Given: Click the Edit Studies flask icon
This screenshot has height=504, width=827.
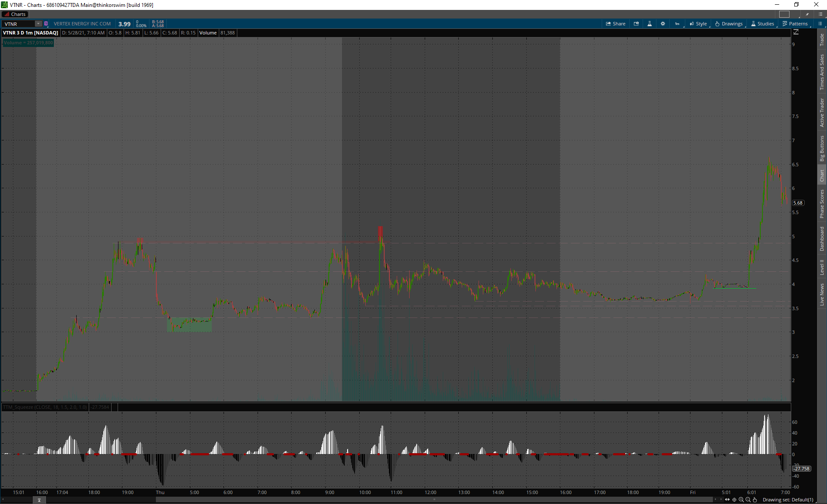Looking at the screenshot, I should click(650, 24).
